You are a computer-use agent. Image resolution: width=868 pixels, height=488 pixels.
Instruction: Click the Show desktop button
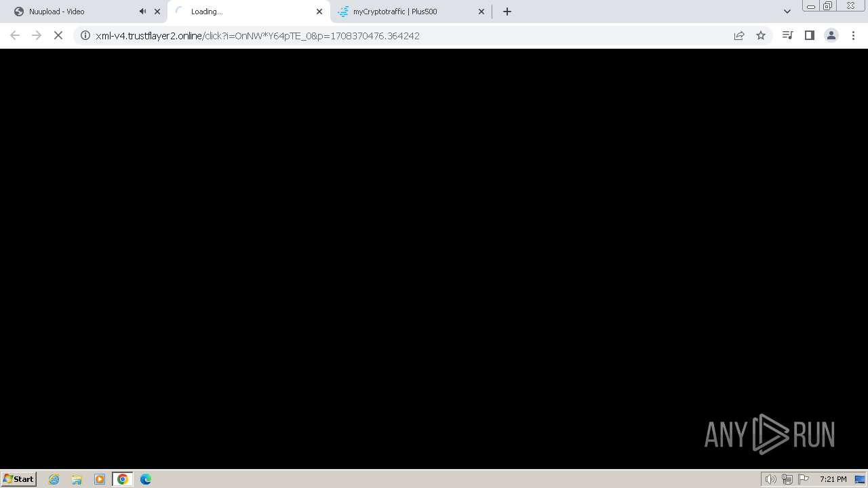(861, 479)
